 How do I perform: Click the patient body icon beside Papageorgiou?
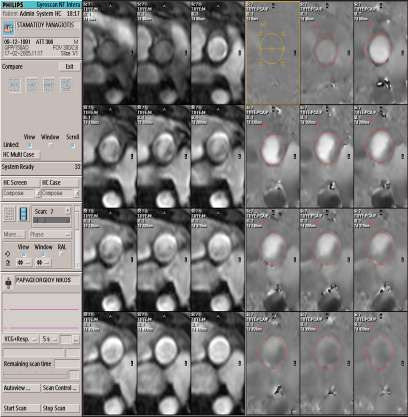click(x=8, y=282)
